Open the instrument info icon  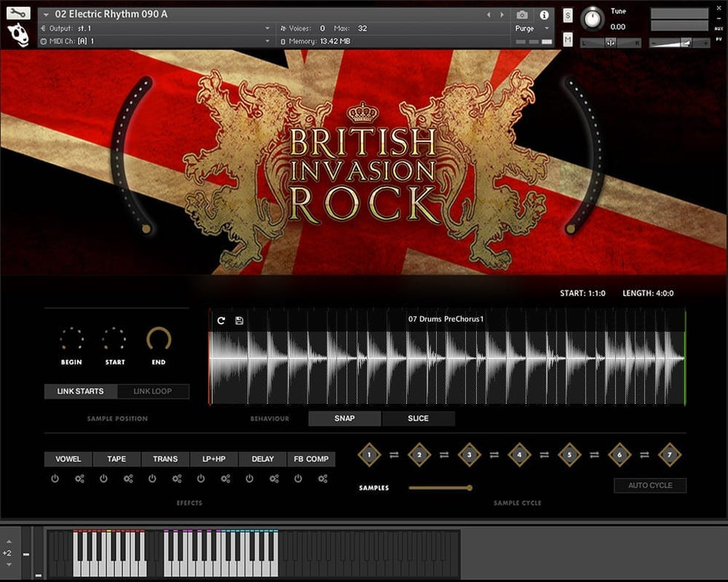pos(544,15)
